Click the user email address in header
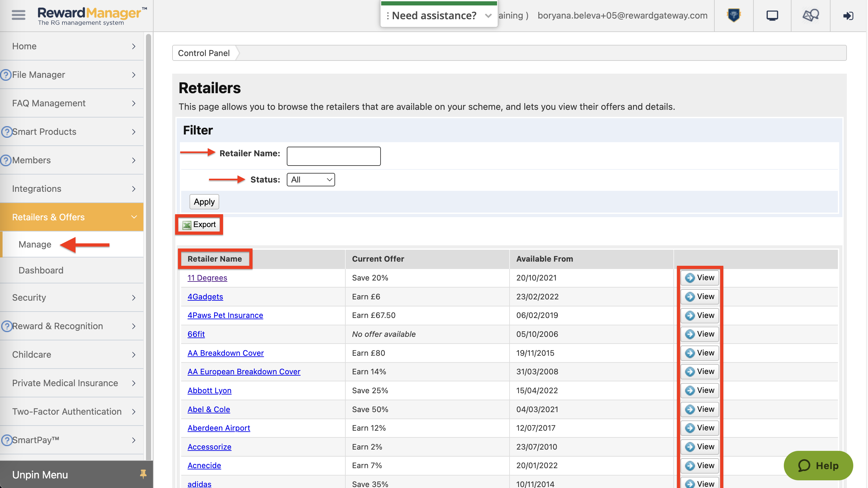Viewport: 868px width, 488px height. click(623, 15)
